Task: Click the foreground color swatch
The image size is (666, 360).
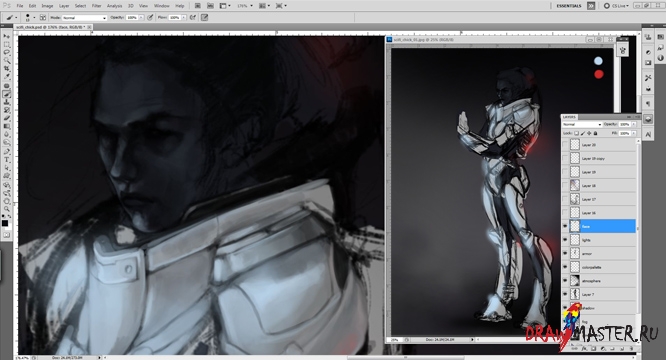Action: [5, 223]
